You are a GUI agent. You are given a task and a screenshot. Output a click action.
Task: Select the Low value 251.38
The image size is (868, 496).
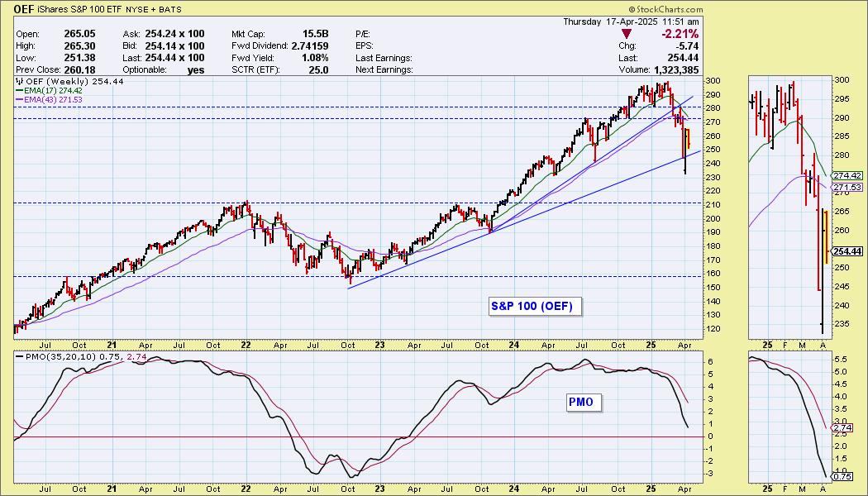(79, 58)
